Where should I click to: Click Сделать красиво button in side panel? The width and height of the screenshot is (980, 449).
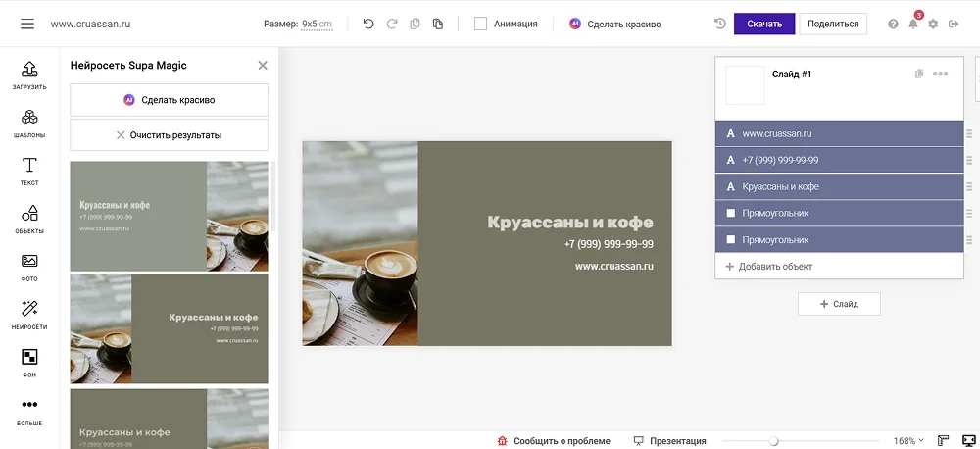pyautogui.click(x=169, y=99)
